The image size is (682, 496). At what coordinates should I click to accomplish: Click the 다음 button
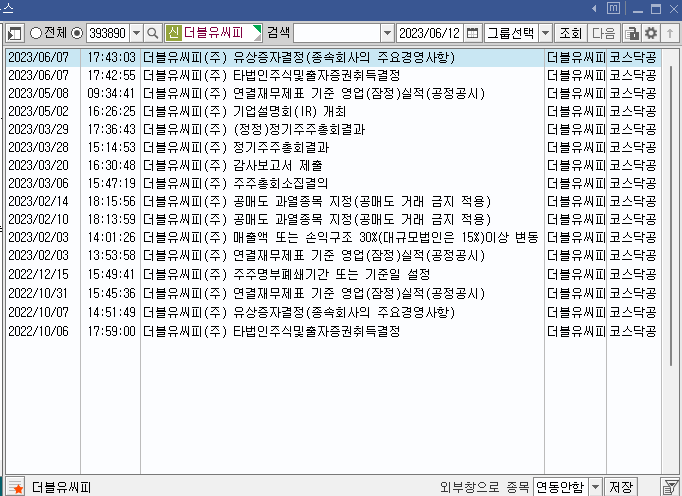click(x=604, y=33)
